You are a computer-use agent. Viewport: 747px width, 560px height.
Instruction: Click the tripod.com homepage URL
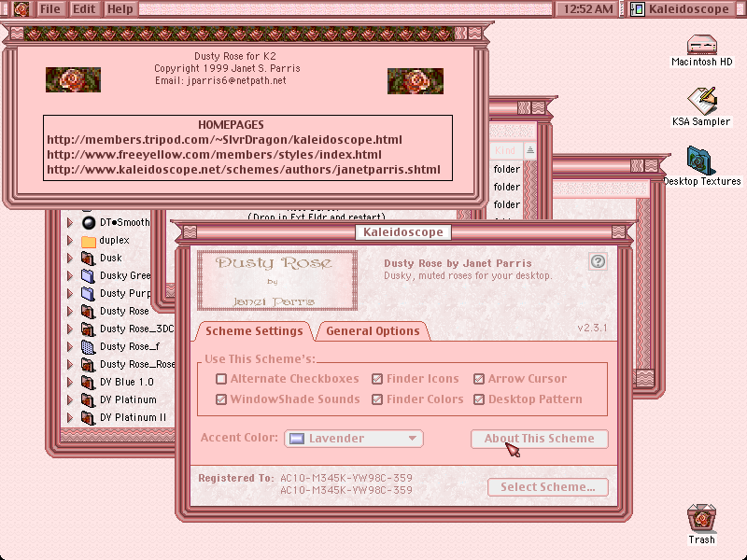pyautogui.click(x=224, y=139)
